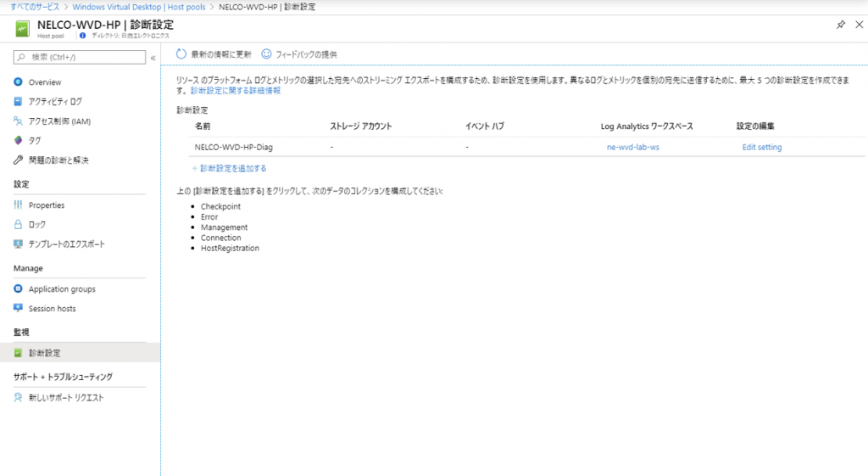
Task: Click the wrench icon for 問題の診断と解決
Action: tap(19, 160)
